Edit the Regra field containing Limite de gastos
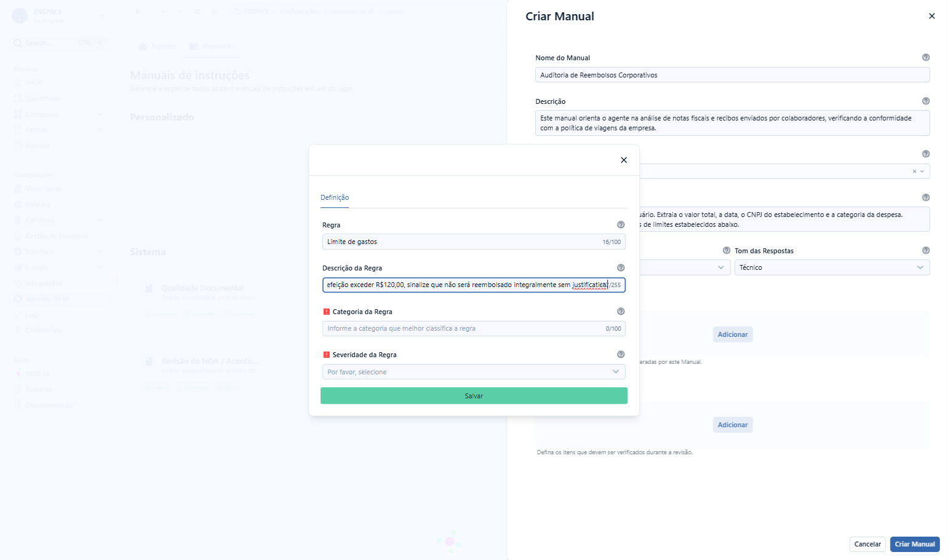The image size is (948, 560). pos(474,242)
